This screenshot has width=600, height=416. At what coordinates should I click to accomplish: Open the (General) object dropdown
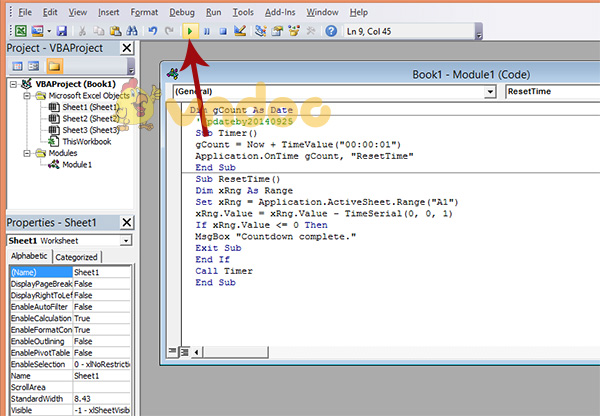[489, 91]
